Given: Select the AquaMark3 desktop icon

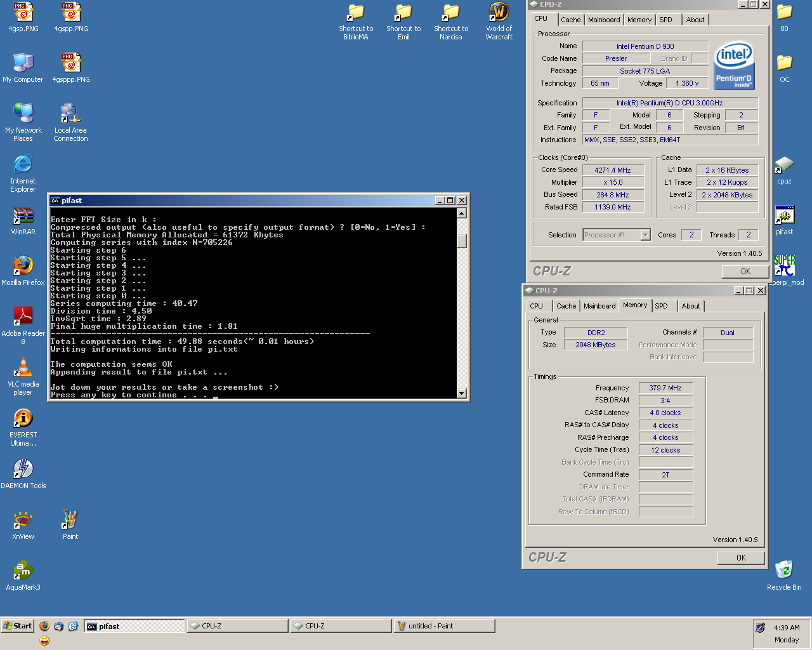Looking at the screenshot, I should click(23, 576).
